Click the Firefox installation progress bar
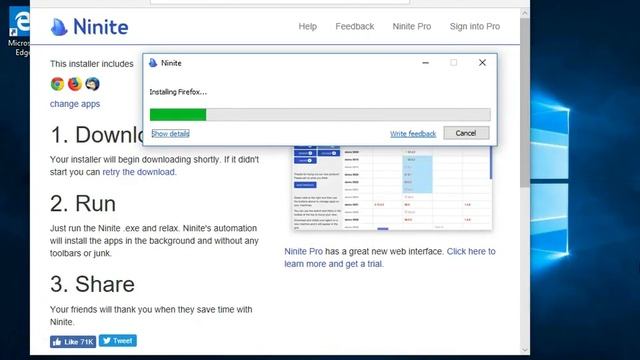The height and width of the screenshot is (360, 640). (320, 115)
